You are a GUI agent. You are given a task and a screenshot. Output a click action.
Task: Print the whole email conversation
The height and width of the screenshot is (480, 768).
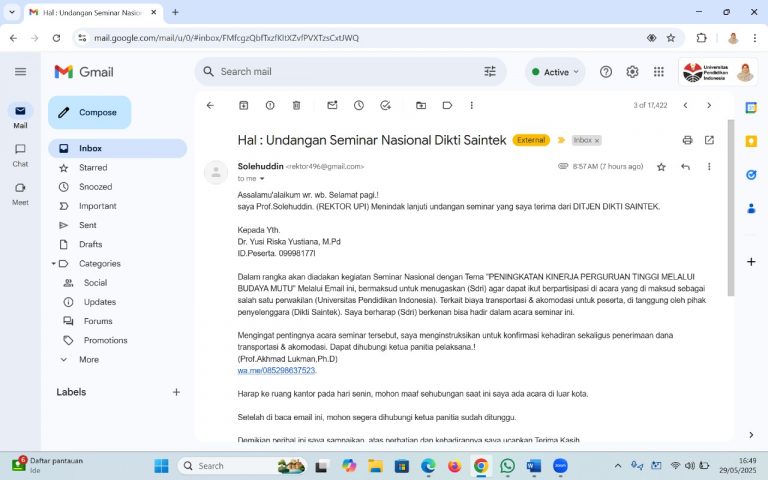[687, 140]
